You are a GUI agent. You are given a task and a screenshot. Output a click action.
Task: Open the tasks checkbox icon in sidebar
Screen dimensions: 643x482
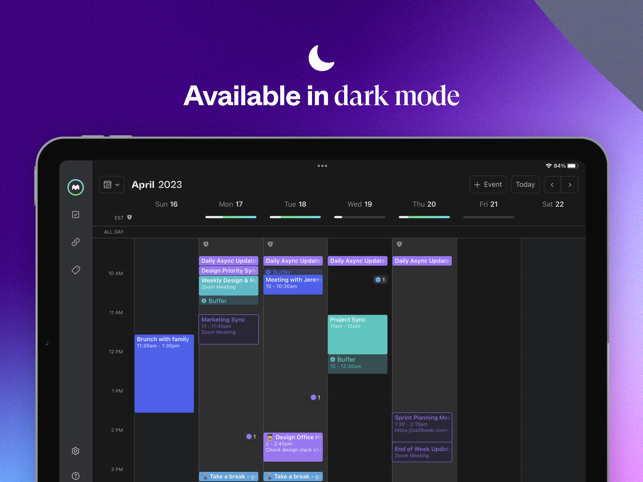(x=75, y=215)
